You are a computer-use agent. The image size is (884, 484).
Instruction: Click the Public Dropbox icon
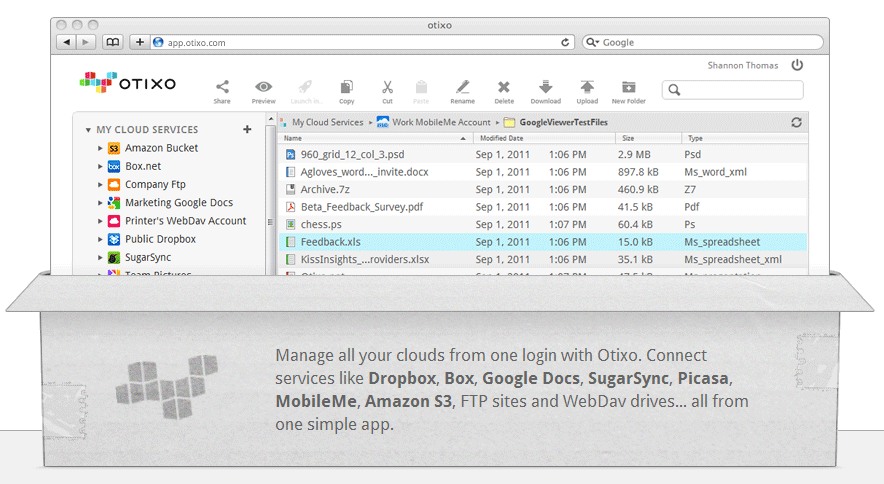114,239
